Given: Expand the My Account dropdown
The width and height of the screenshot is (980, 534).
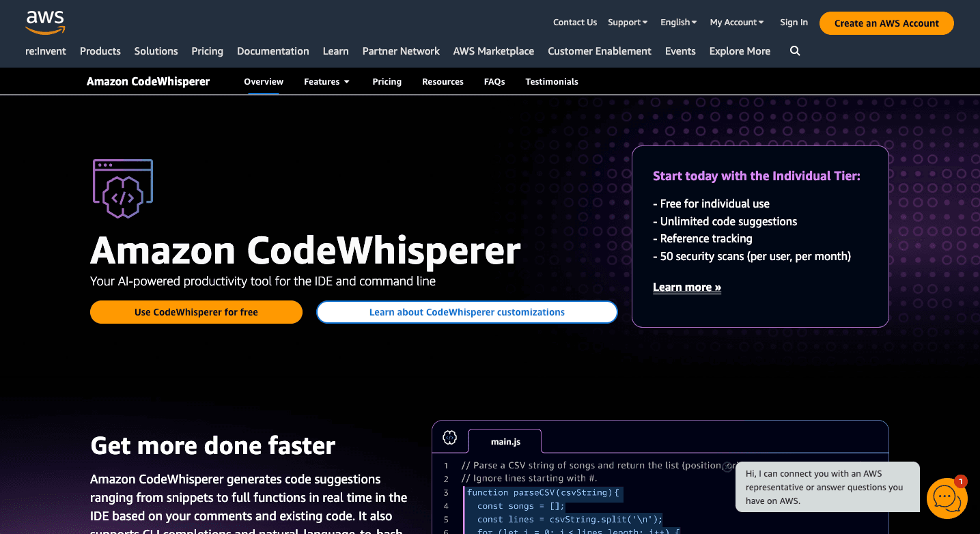Looking at the screenshot, I should coord(737,23).
